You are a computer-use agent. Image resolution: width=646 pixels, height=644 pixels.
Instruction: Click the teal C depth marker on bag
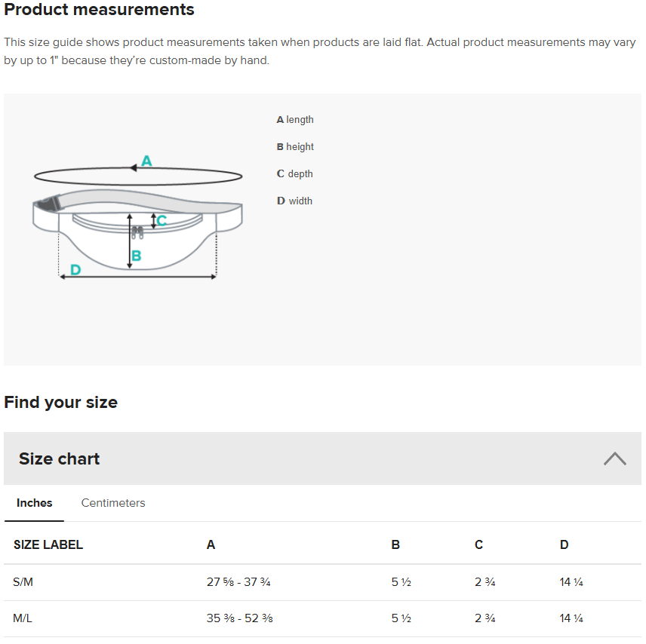[x=161, y=221]
